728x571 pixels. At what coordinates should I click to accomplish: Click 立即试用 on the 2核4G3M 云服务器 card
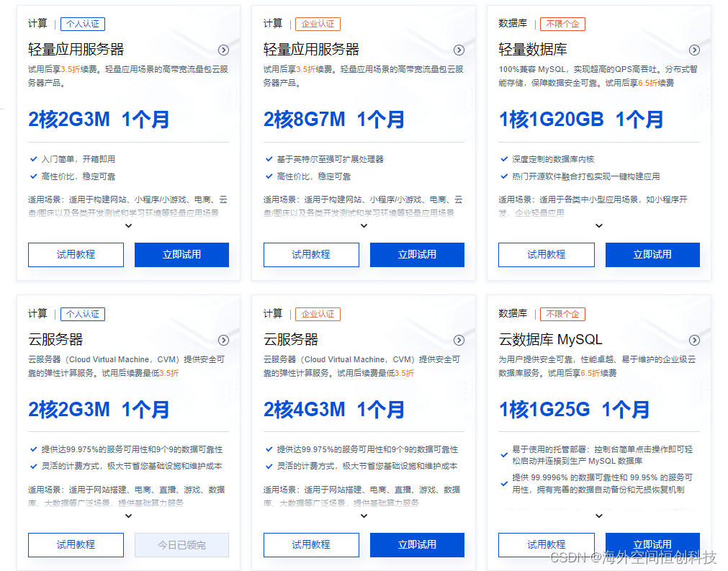click(417, 544)
